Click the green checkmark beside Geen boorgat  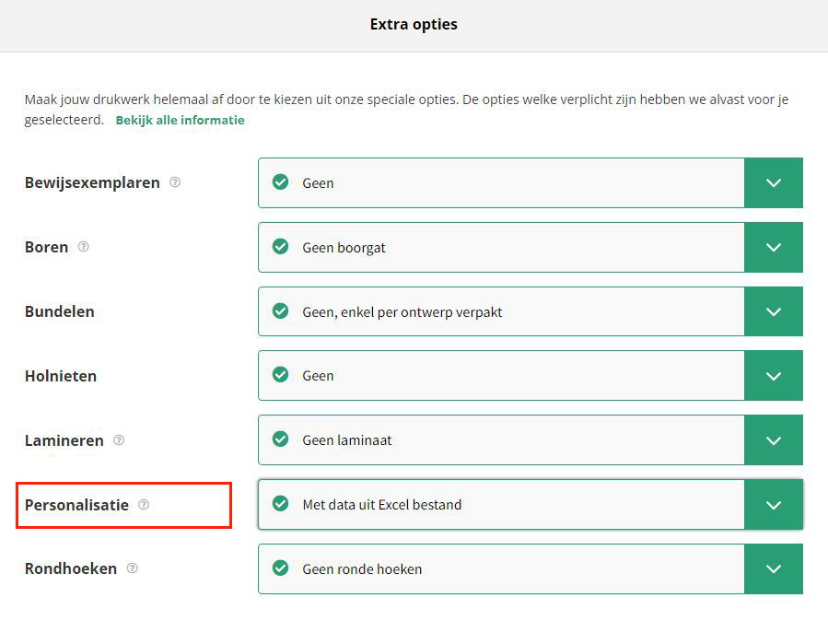(280, 247)
